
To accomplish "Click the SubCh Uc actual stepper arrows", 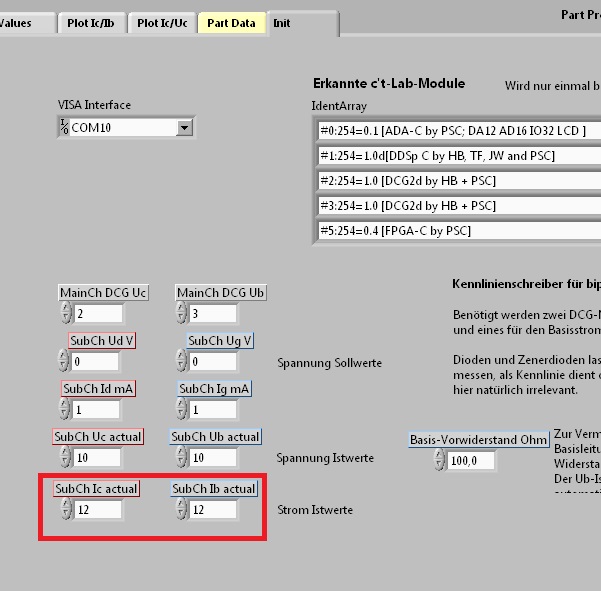I will (66, 457).
